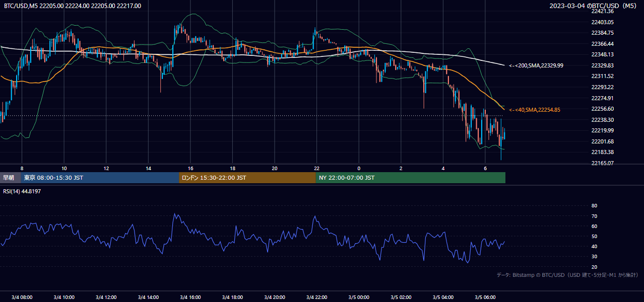Click the 3/4 18:00 date label
This screenshot has height=302, width=644.
pos(232,297)
